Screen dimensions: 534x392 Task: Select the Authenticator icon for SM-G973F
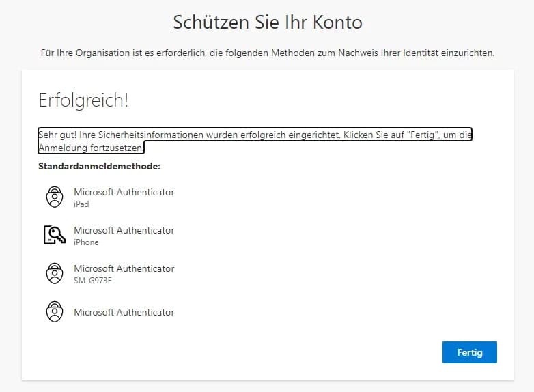click(x=55, y=273)
